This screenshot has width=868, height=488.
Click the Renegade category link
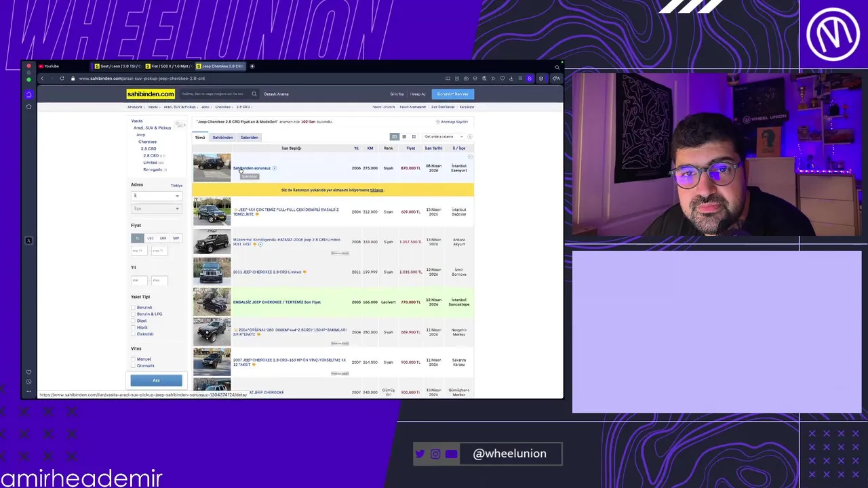pos(153,169)
